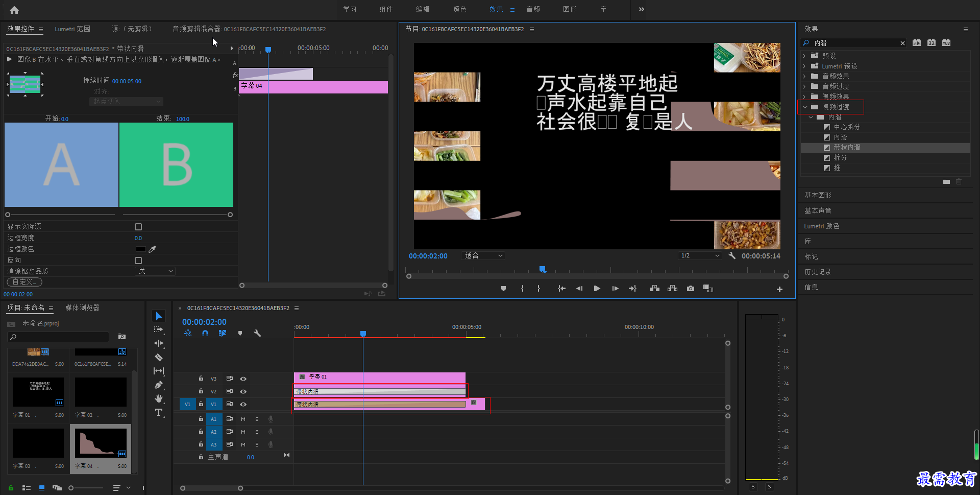Screen dimensions: 980x495
Task: Open the 基本声音 panel
Action: click(x=818, y=210)
